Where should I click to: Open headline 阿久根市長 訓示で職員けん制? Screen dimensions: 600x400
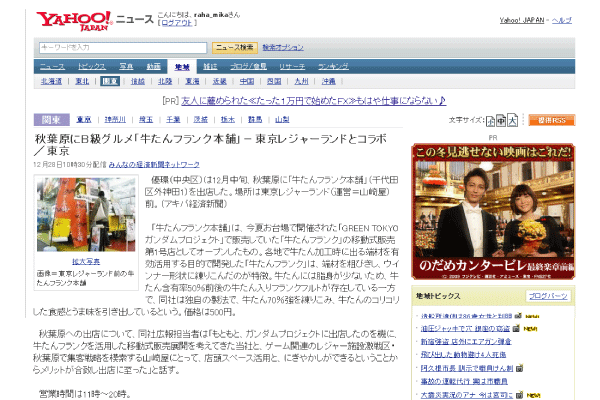467,368
